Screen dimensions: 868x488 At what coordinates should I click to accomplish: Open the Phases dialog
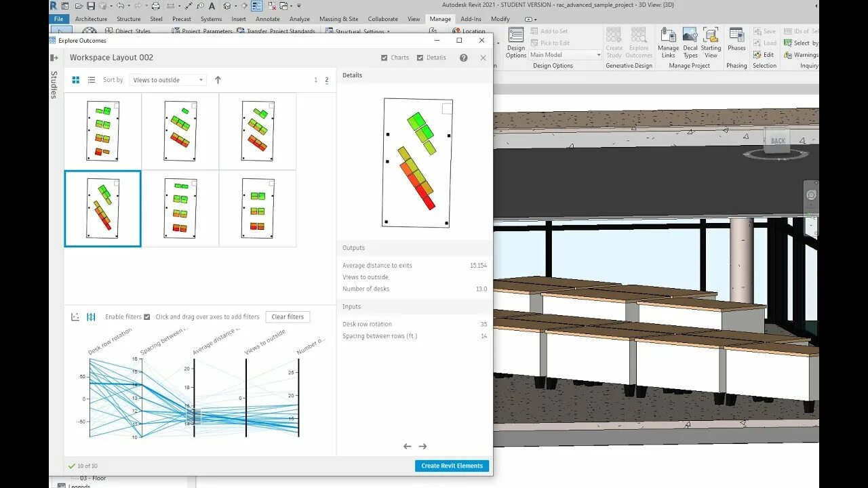point(736,39)
